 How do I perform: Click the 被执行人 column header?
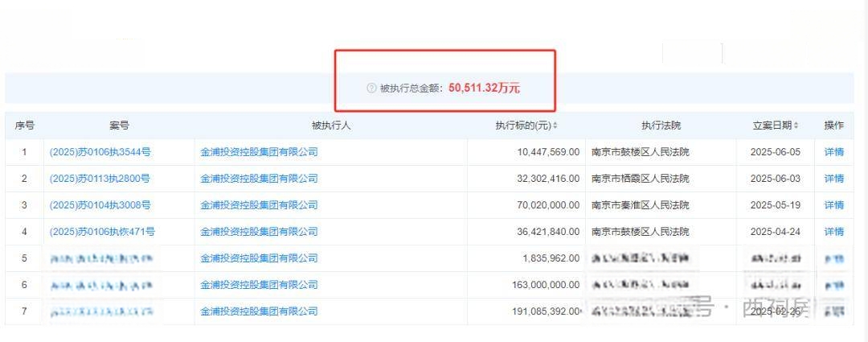coord(331,126)
